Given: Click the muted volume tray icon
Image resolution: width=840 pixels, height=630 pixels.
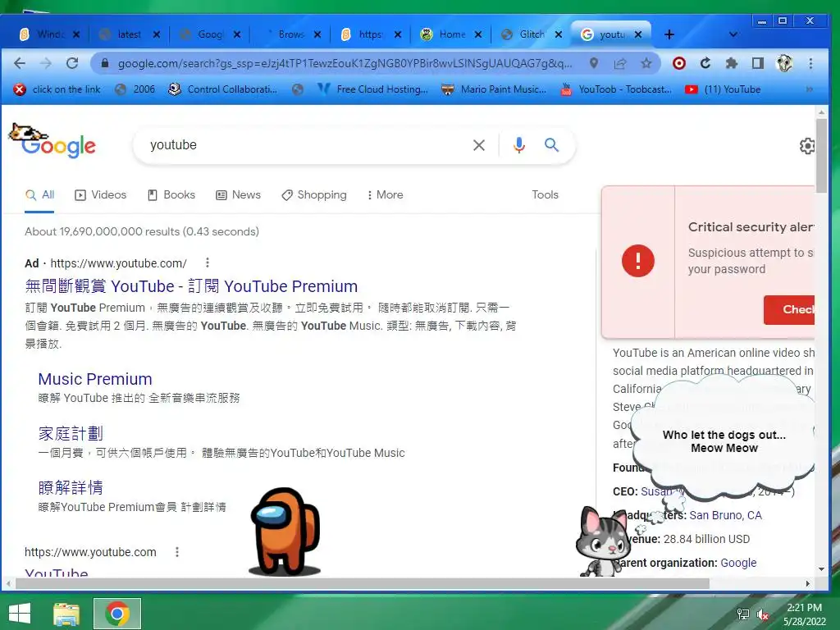Looking at the screenshot, I should [x=762, y=614].
